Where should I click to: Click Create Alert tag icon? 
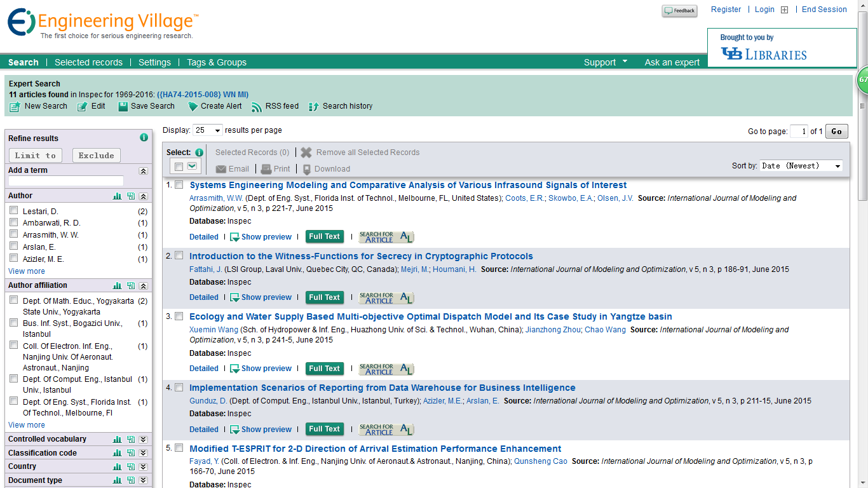(193, 107)
